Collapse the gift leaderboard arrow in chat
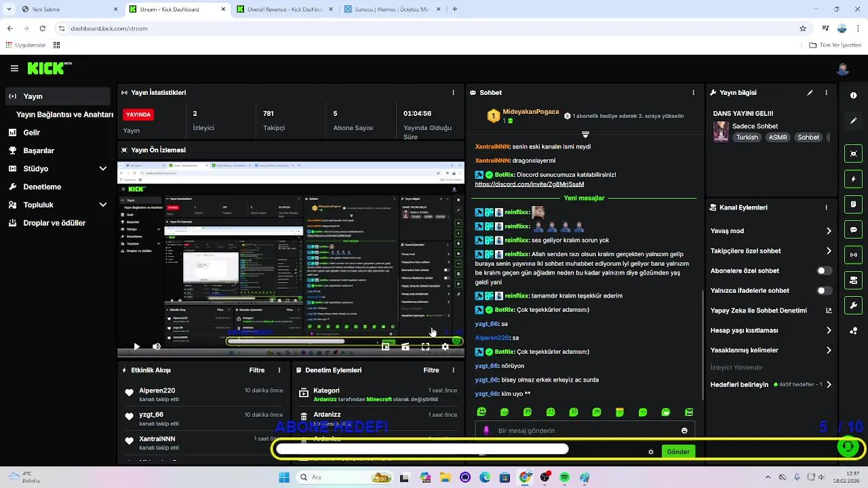The image size is (868, 488). point(585,134)
